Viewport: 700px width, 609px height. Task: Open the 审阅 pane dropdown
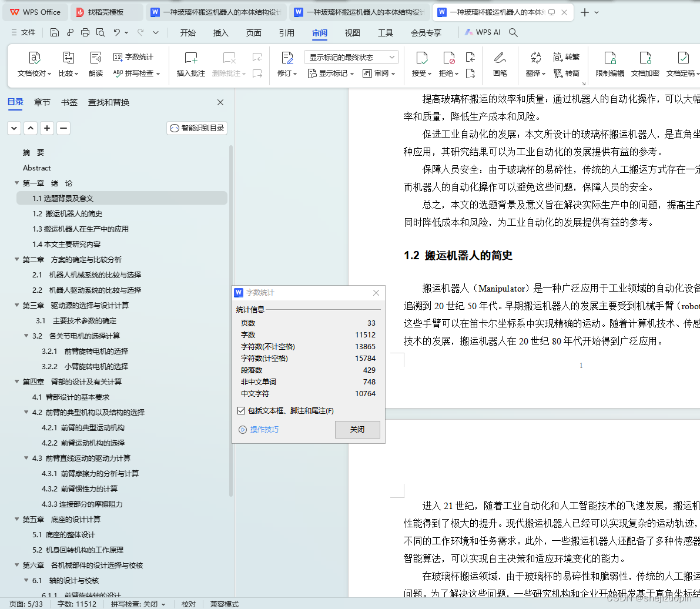pos(379,73)
